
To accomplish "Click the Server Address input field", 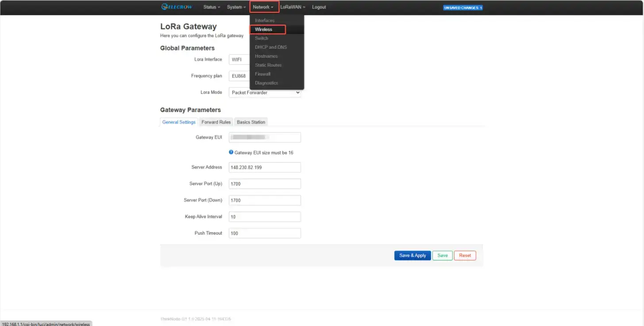I will [265, 167].
